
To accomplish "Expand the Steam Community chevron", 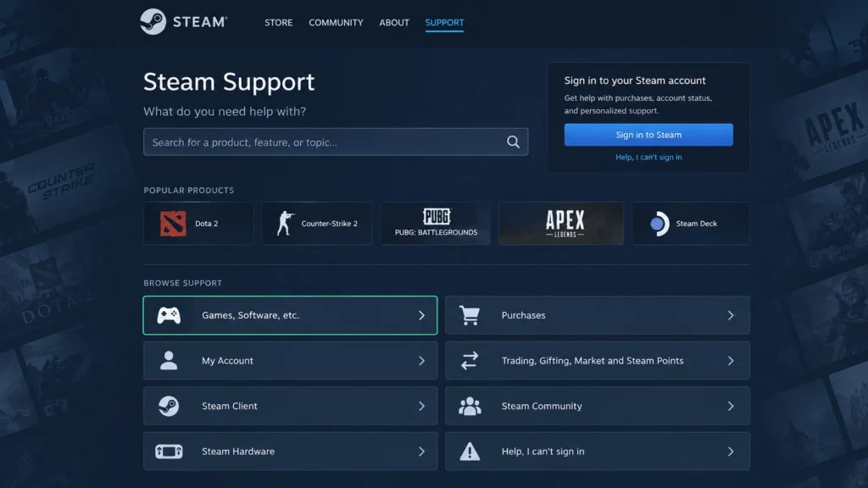I will [x=731, y=406].
